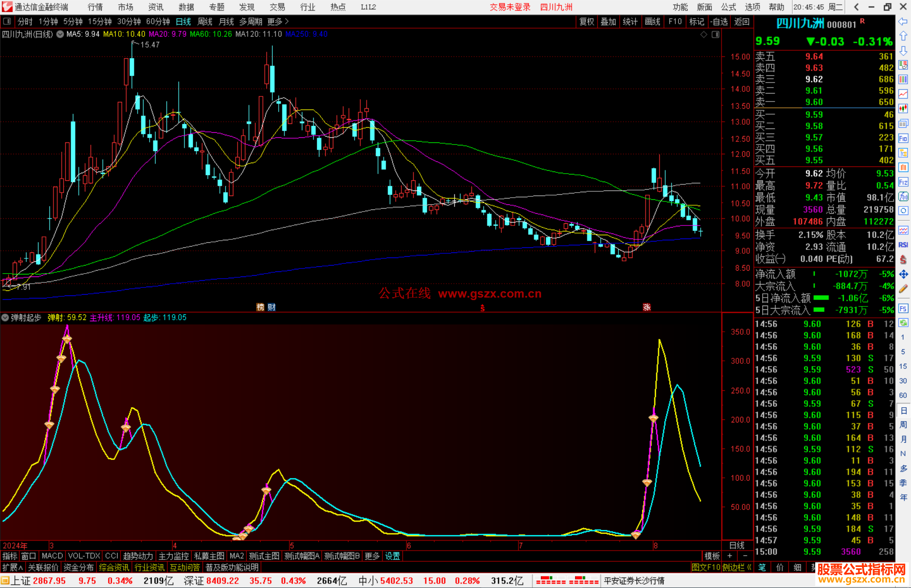Click the f(x) formula sidebar icon

tap(903, 196)
